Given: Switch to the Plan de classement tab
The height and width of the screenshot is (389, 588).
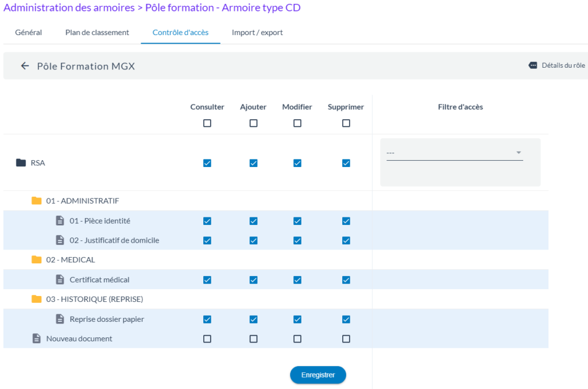Looking at the screenshot, I should pos(97,33).
